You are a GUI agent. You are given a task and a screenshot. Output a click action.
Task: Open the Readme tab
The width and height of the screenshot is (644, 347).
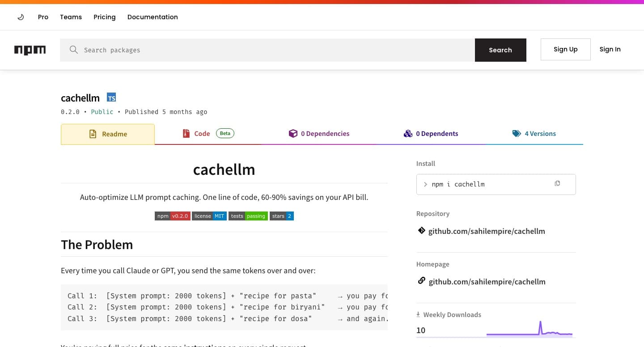tap(108, 134)
